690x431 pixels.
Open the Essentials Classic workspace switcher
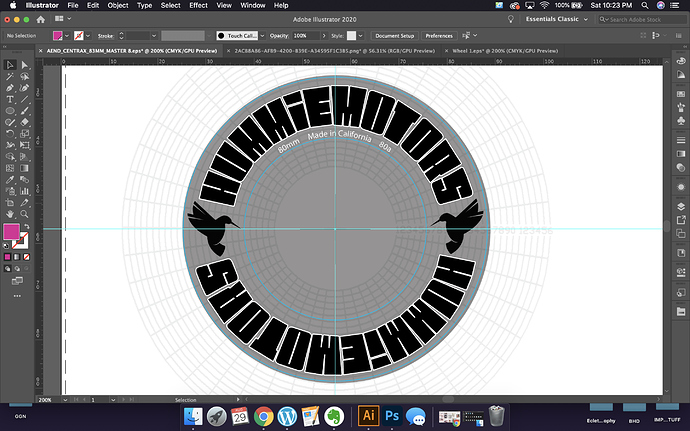pyautogui.click(x=557, y=19)
